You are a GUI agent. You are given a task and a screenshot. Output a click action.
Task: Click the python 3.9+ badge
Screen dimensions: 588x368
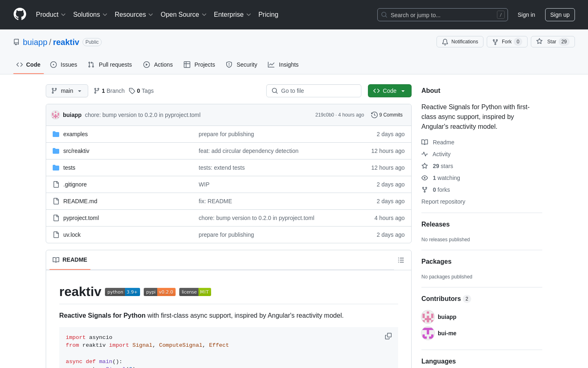click(x=122, y=292)
